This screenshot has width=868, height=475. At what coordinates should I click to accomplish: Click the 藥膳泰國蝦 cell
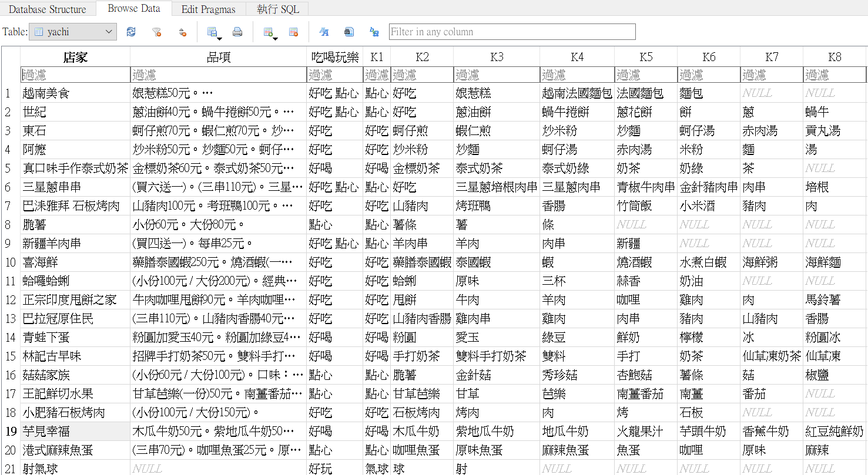[x=422, y=262]
